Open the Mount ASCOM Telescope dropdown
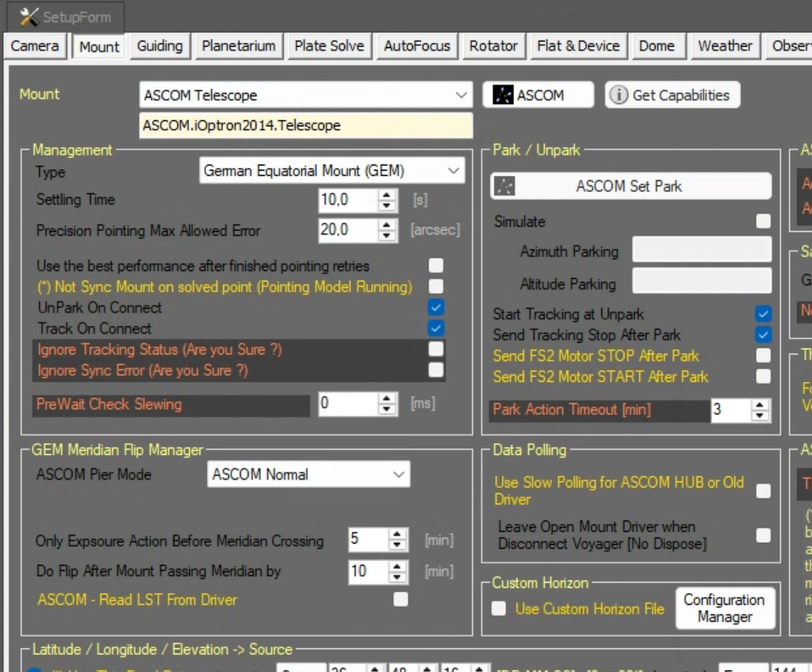This screenshot has height=672, width=812. tap(461, 95)
